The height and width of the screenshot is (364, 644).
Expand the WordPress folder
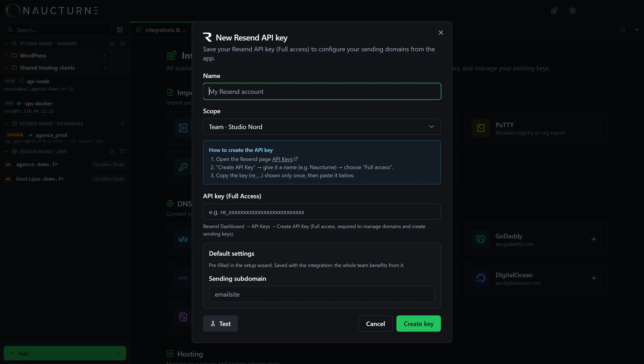pos(6,55)
